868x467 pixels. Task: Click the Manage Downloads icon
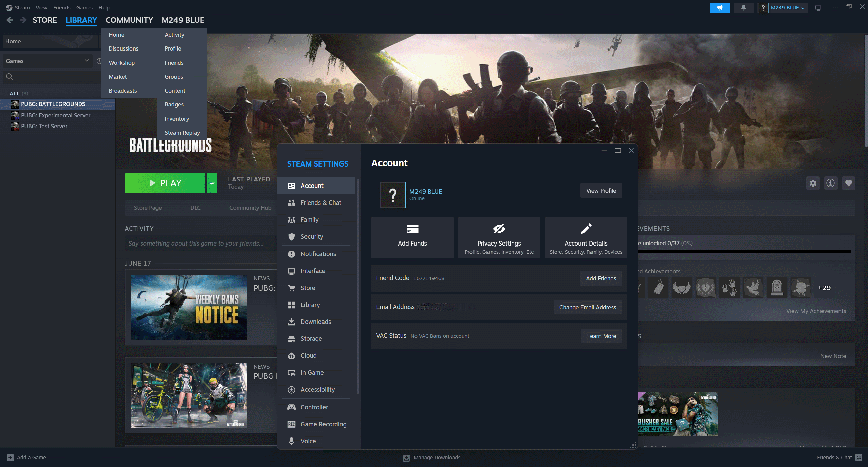tap(406, 458)
